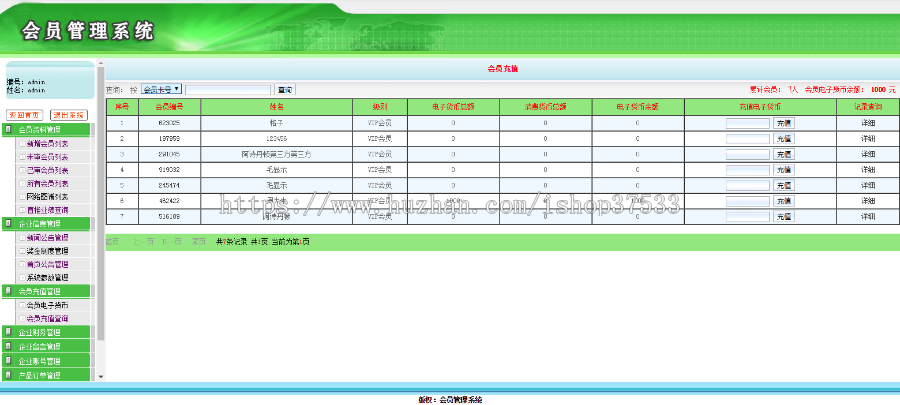Click the sidebar scrollbar down arrow
The width and height of the screenshot is (900, 405).
(101, 377)
